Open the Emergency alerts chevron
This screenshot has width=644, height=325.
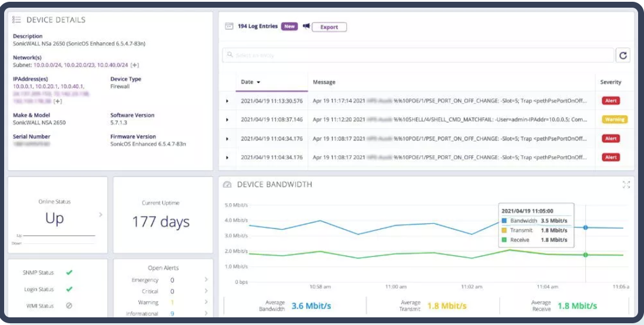206,280
